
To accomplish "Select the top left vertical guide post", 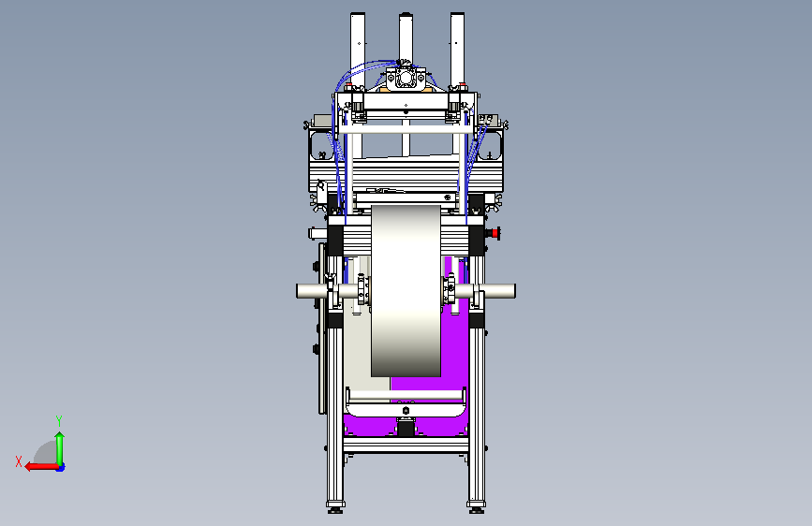I will [x=358, y=50].
